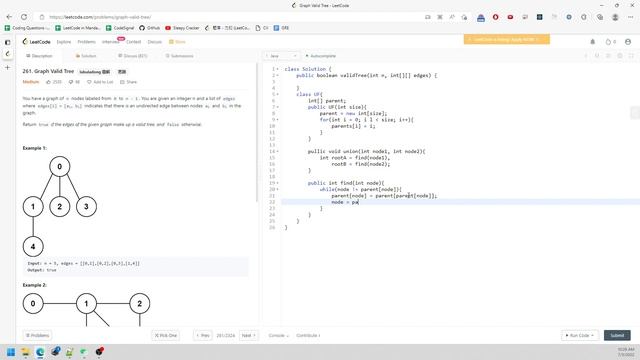Dislike the problem with thumbs-down
Screen dimensions: 640x360
(74, 82)
